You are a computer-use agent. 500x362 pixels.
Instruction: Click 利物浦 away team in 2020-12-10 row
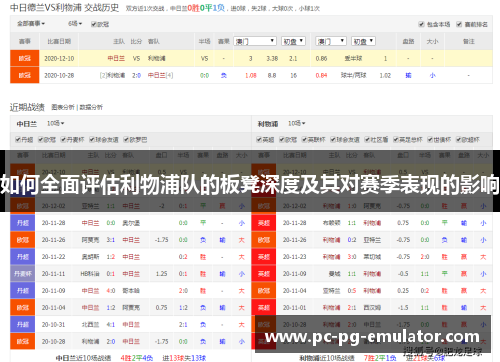157,58
